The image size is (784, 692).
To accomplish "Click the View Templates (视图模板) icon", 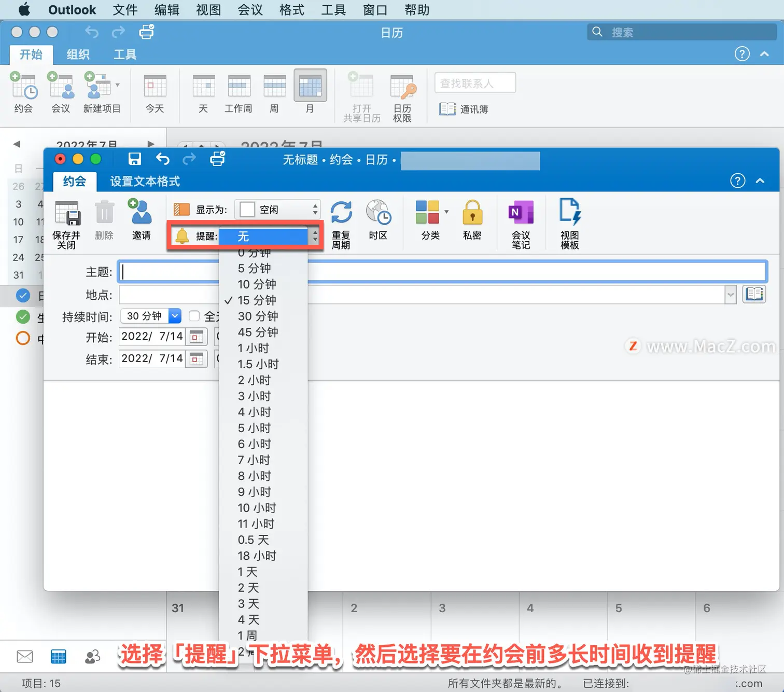I will pyautogui.click(x=570, y=212).
